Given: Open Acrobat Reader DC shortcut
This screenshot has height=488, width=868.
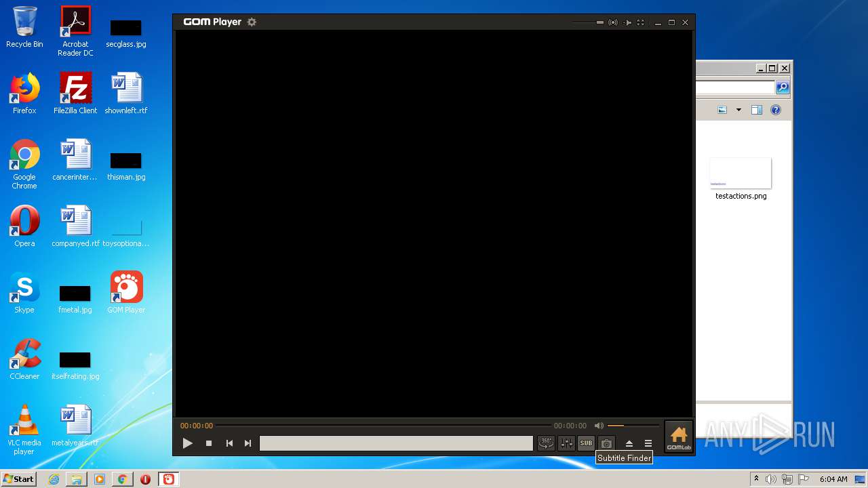Looking at the screenshot, I should click(x=75, y=31).
